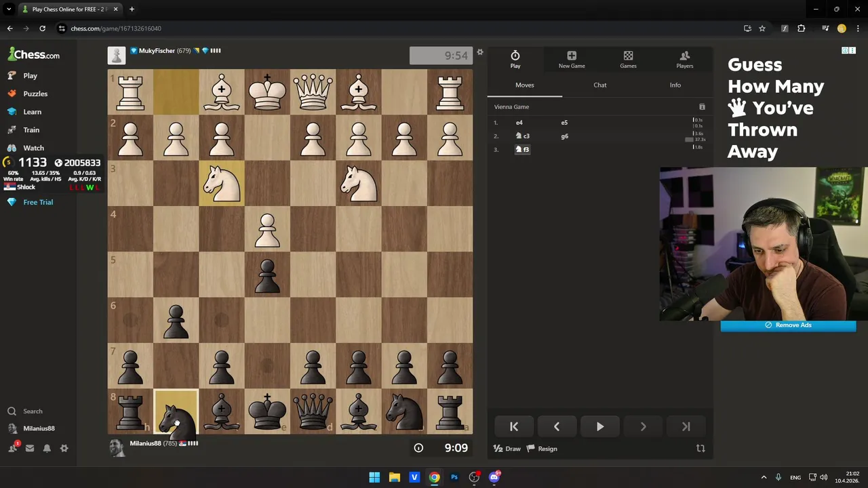Switch to the Chat tab
Viewport: 868px width, 488px height.
(x=600, y=85)
